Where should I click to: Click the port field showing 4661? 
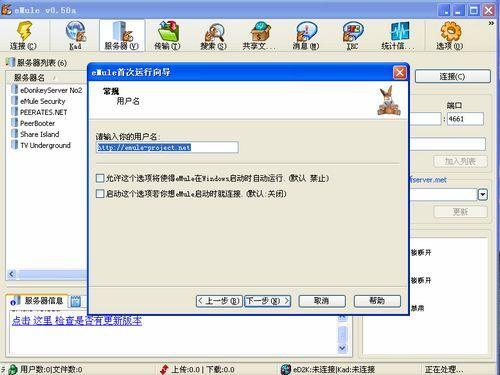(465, 119)
